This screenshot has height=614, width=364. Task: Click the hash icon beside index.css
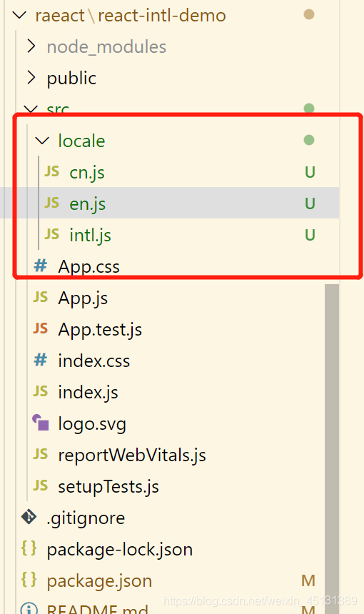point(41,360)
